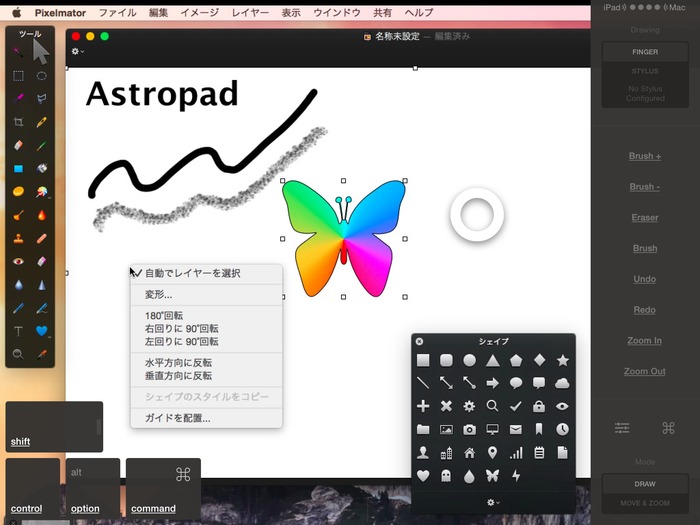Choose the pentagon shape

pos(516,360)
